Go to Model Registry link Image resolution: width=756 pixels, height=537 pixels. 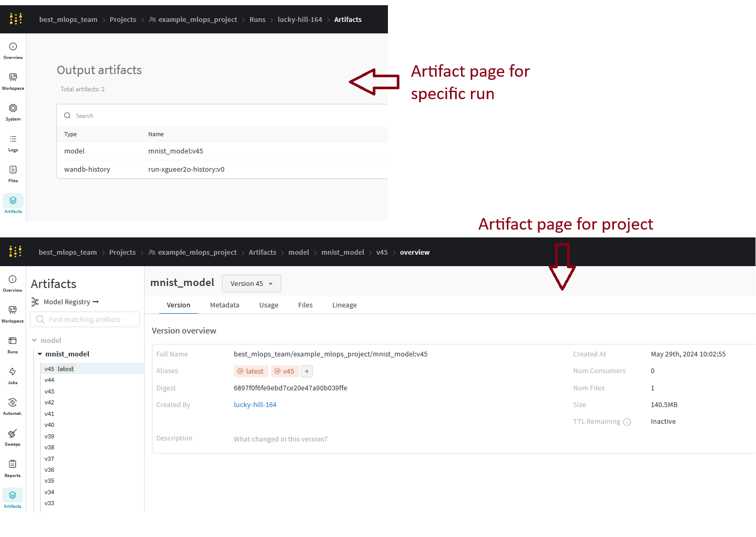[x=66, y=302]
